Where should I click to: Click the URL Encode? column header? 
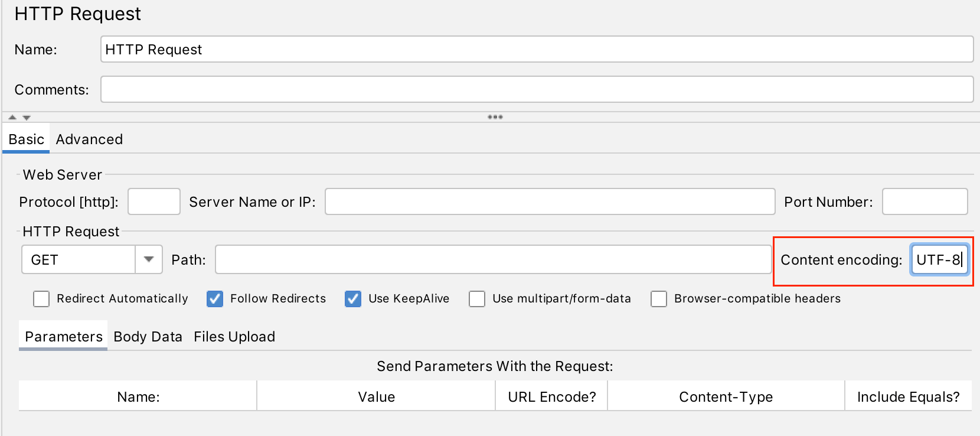coord(551,397)
